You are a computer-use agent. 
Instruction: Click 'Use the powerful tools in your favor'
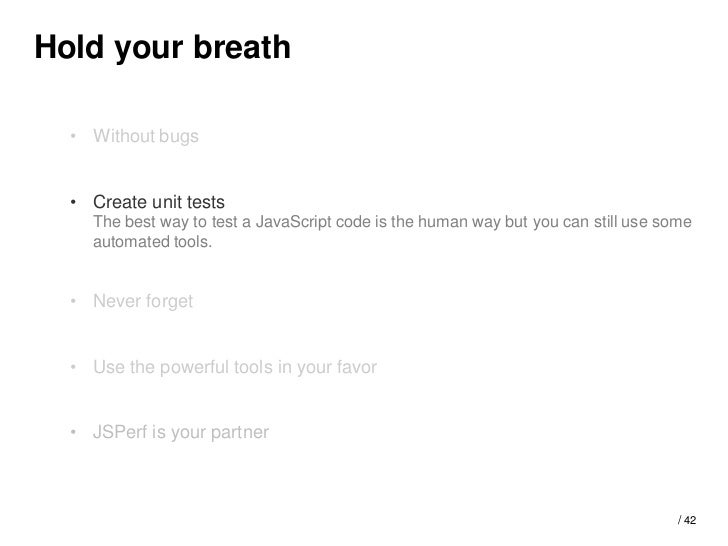point(235,367)
